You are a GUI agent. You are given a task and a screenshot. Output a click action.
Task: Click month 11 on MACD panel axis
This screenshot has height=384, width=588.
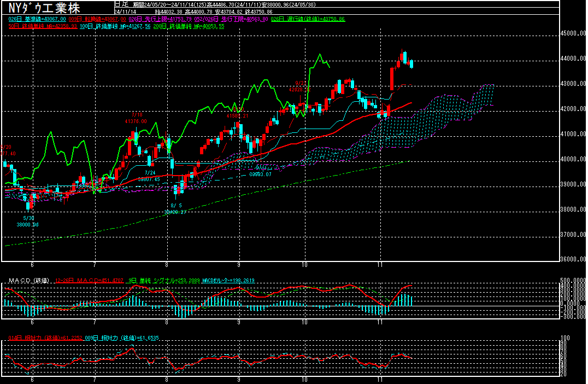pos(380,322)
